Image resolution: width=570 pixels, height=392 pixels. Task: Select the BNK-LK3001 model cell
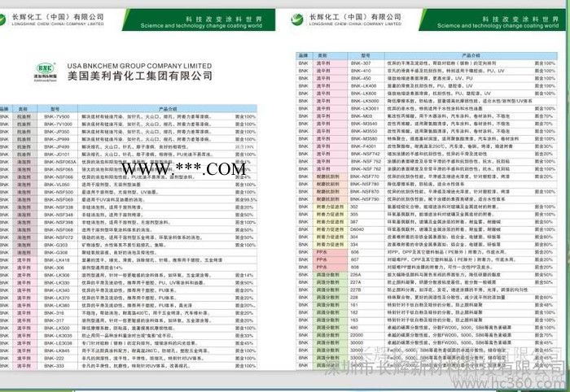tap(365, 108)
